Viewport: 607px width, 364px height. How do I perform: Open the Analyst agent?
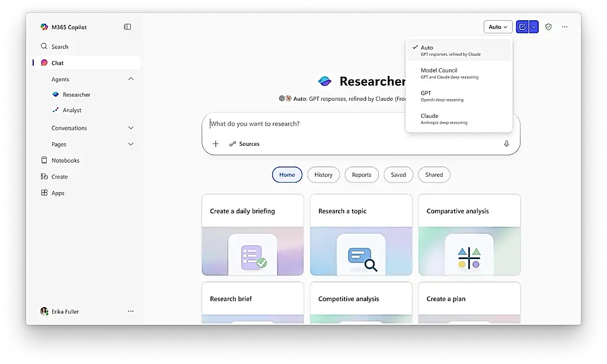(66, 110)
